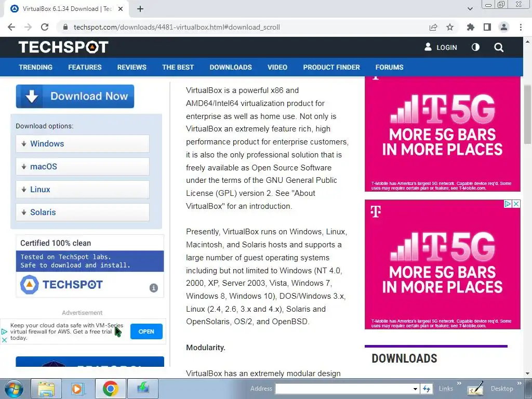The height and width of the screenshot is (399, 532).
Task: Expand the Desktop toolbar chevron
Action: pyautogui.click(x=519, y=383)
